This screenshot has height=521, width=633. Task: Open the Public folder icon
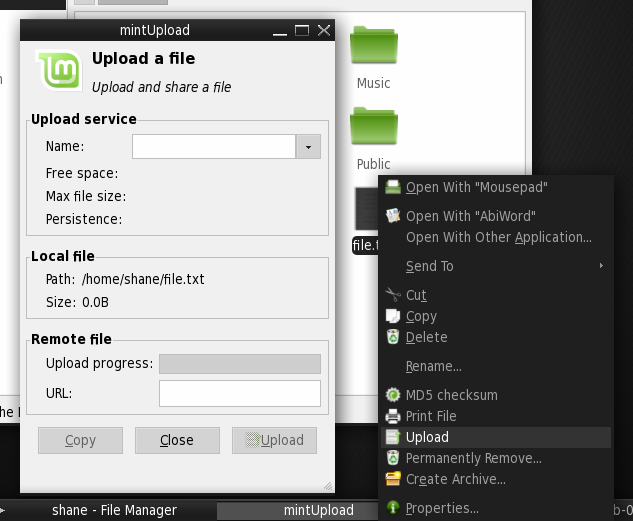373,127
